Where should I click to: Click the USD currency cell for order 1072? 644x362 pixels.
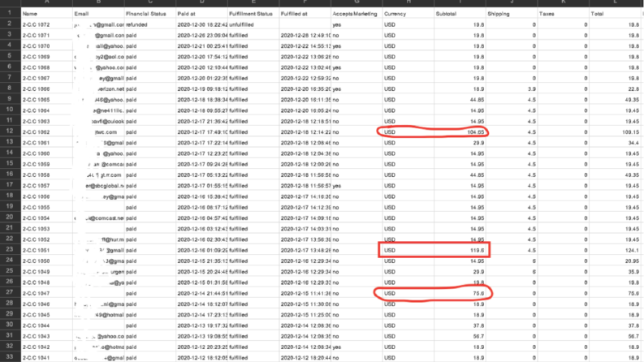pyautogui.click(x=408, y=24)
